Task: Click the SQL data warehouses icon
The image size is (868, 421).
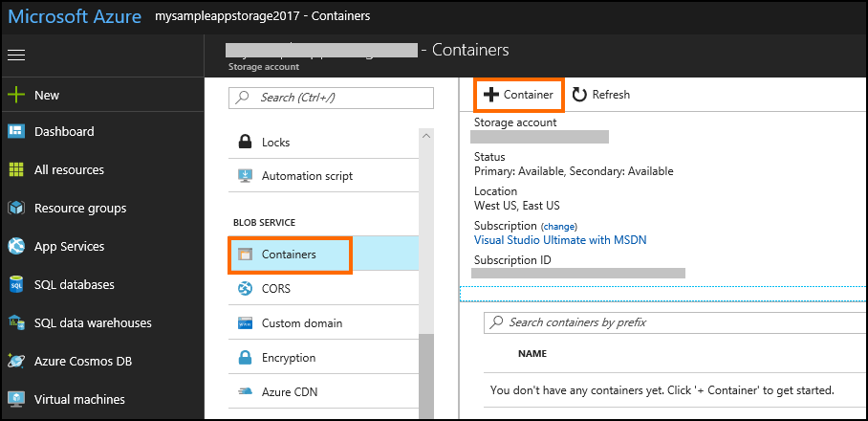Action: tap(16, 322)
